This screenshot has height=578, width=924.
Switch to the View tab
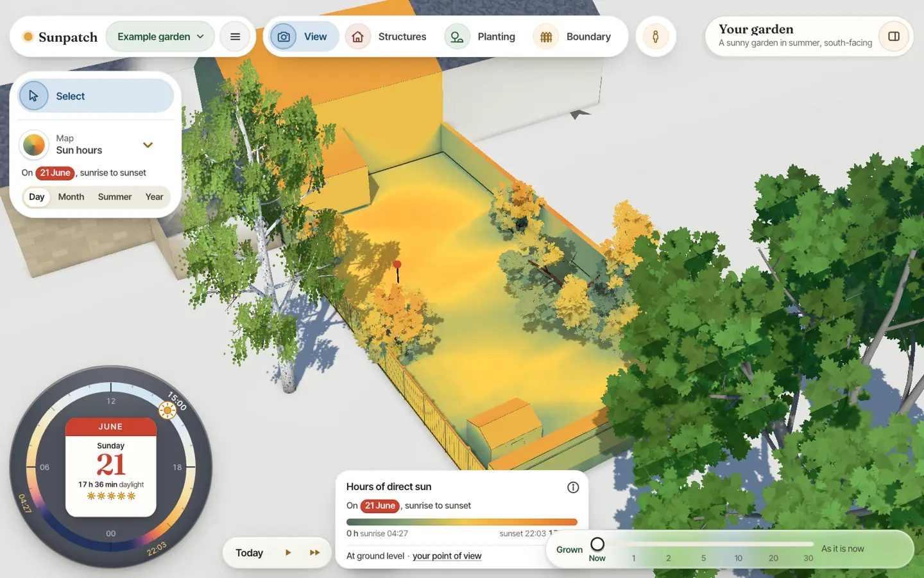coord(304,37)
